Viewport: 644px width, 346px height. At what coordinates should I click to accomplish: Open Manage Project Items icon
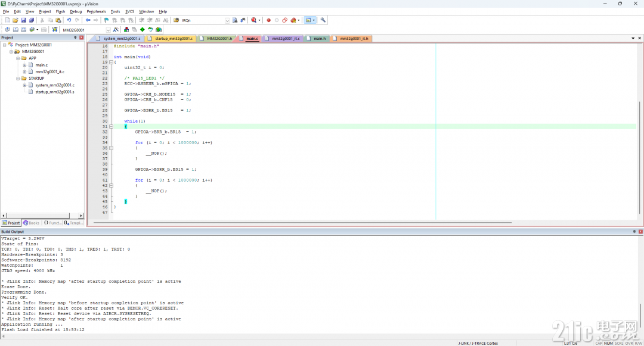(126, 30)
